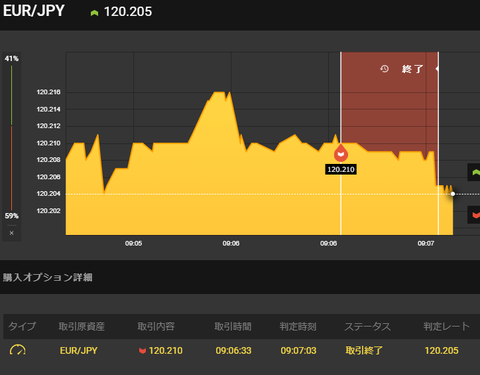Click the 41% bullish sentiment value
The width and height of the screenshot is (480, 375).
pos(11,59)
